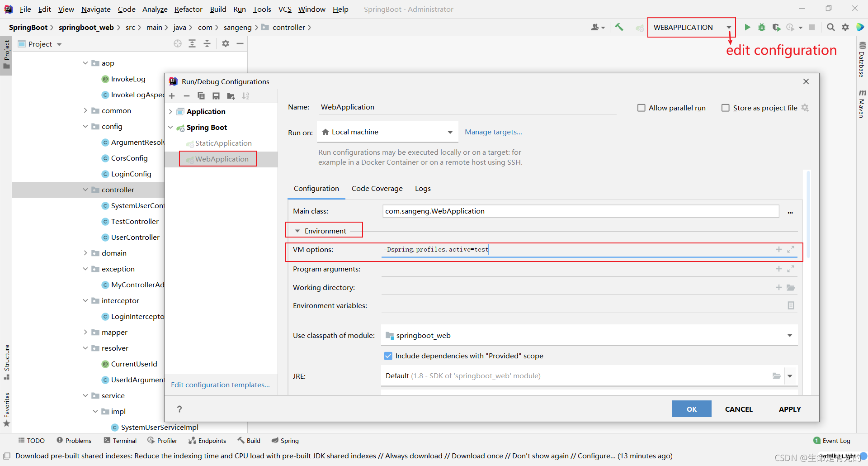868x466 pixels.
Task: Open WEBAPPLICATION run configuration dropdown
Action: click(x=691, y=28)
